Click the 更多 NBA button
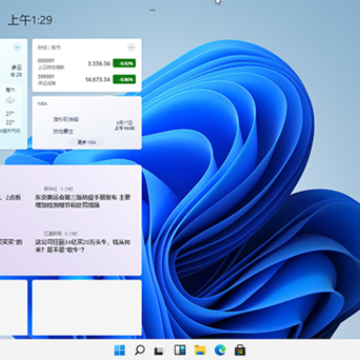 [x=87, y=142]
